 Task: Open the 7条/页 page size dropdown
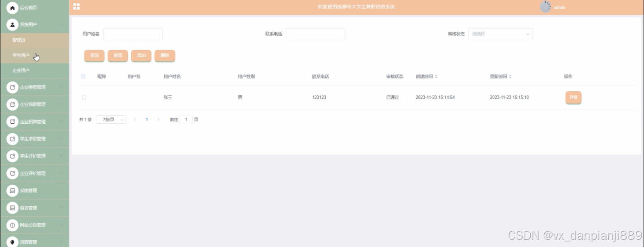tap(111, 120)
